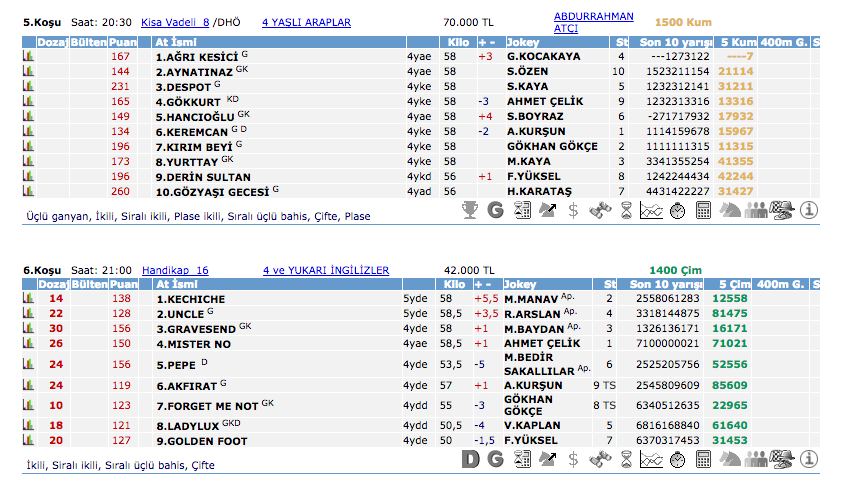Click the binoculars icon under race 5
This screenshot has width=853, height=488.
(x=600, y=210)
